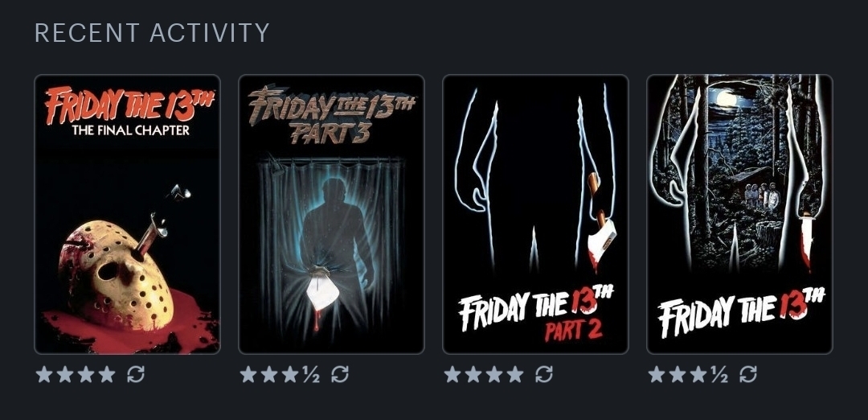Screen dimensions: 868x420
Task: Click the half-star symbol under Part 3
Action: click(310, 375)
